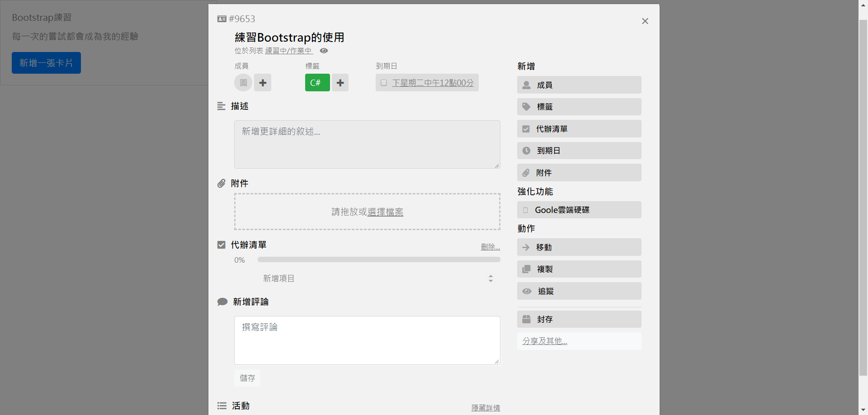Archive the card with 封存
The height and width of the screenshot is (415, 868).
(x=579, y=319)
